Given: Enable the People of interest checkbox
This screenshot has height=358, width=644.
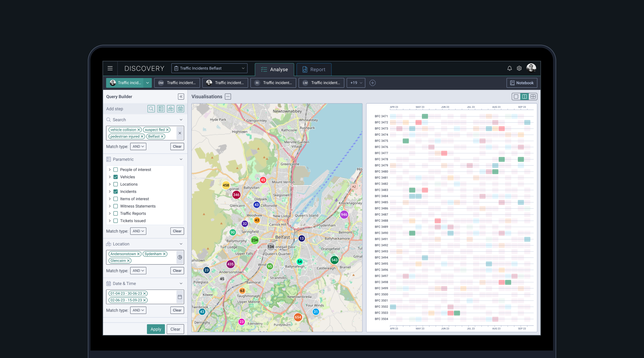Looking at the screenshot, I should pyautogui.click(x=116, y=170).
